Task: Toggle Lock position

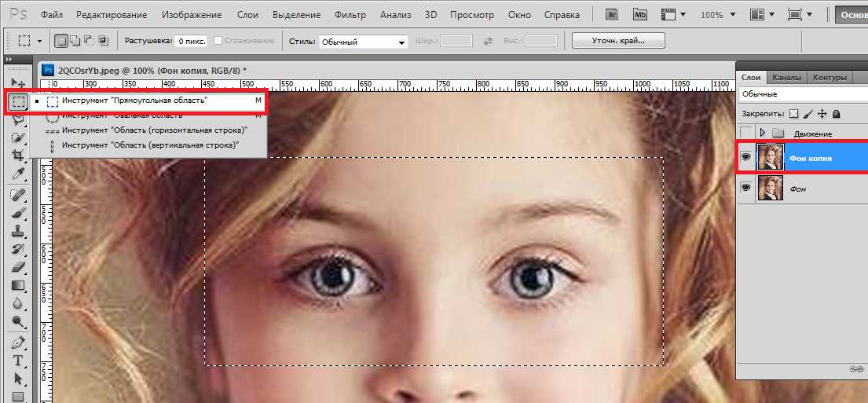Action: (x=822, y=113)
